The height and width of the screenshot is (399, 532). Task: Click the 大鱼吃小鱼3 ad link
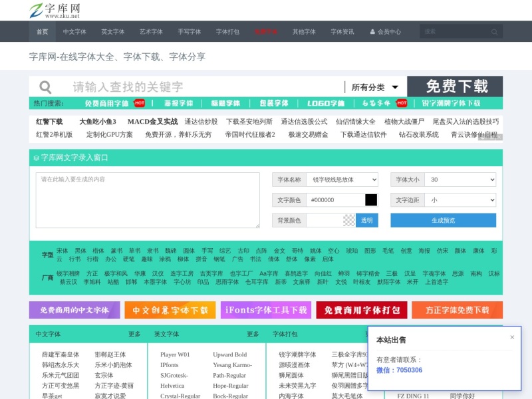pos(98,122)
